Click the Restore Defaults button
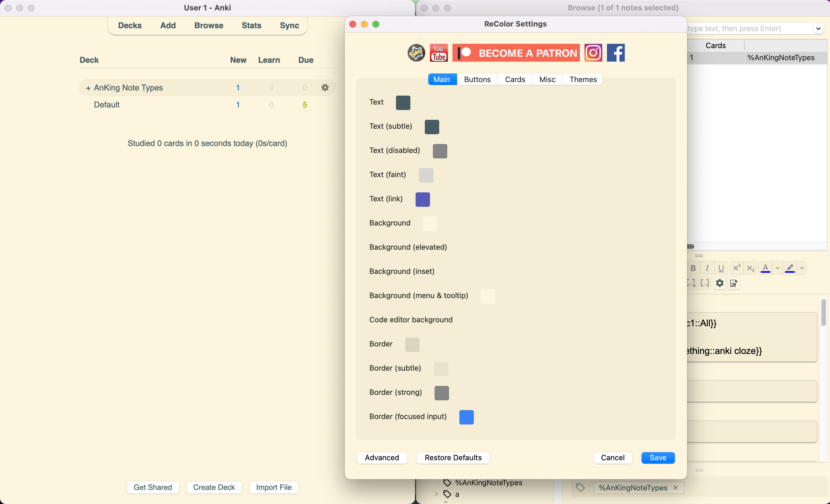Viewport: 830px width, 504px height. (x=453, y=458)
